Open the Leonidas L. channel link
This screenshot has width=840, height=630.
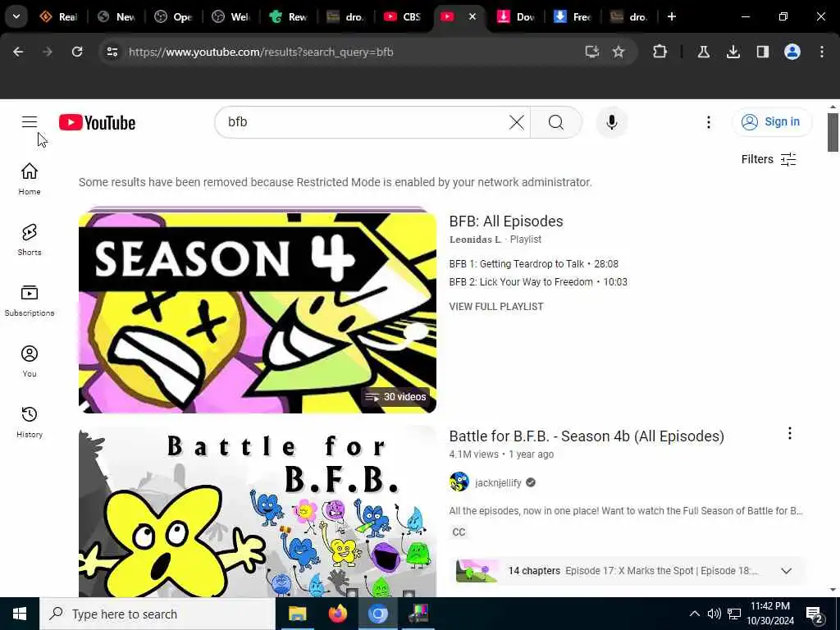tap(475, 240)
